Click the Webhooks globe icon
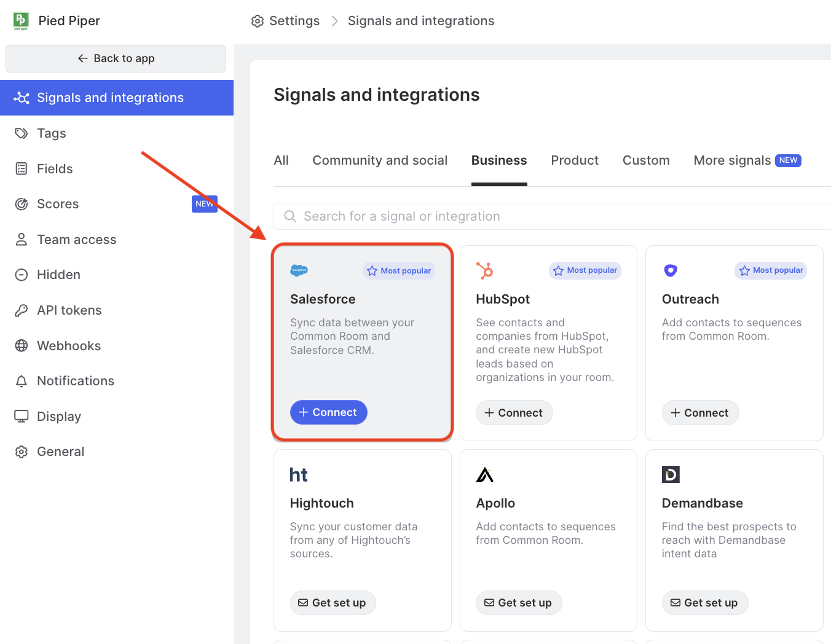 tap(22, 345)
